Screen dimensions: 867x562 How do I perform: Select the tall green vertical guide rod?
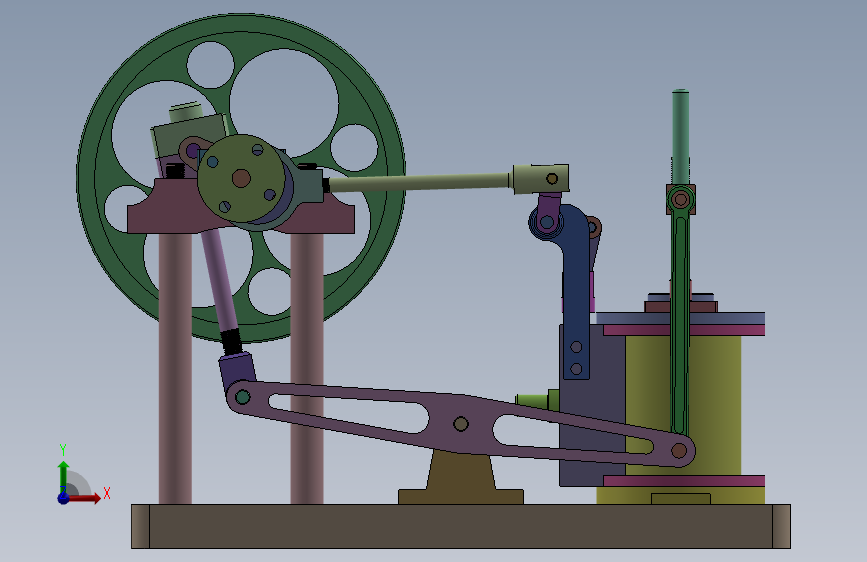pyautogui.click(x=681, y=137)
